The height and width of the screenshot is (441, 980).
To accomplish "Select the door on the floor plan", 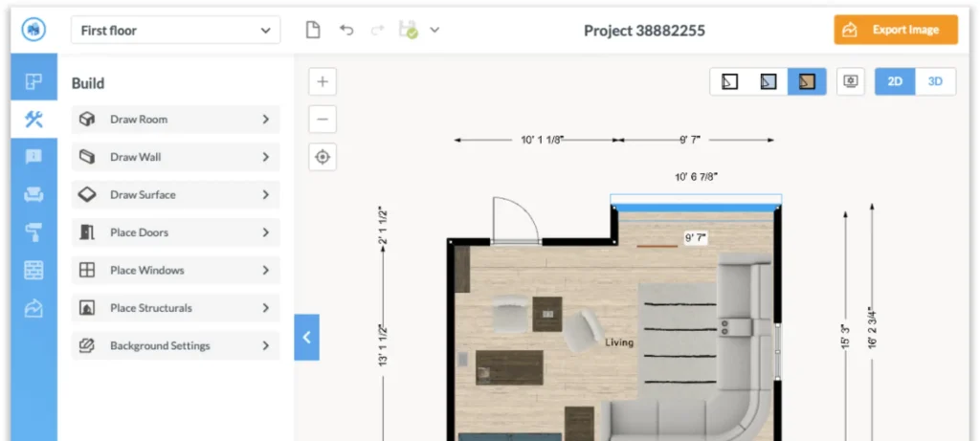I will tap(516, 220).
